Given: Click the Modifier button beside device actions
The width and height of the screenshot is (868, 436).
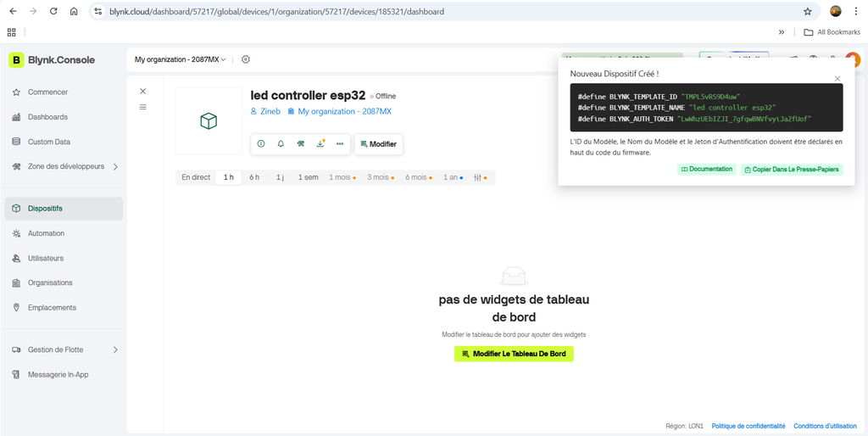Looking at the screenshot, I should coord(379,144).
